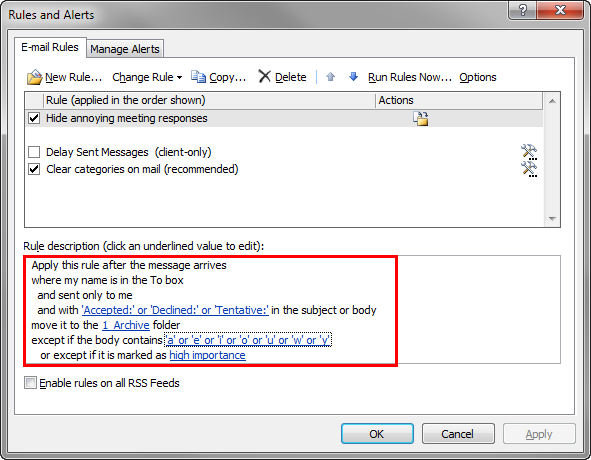Click the Copy documents icon
The width and height of the screenshot is (591, 460).
click(x=198, y=77)
